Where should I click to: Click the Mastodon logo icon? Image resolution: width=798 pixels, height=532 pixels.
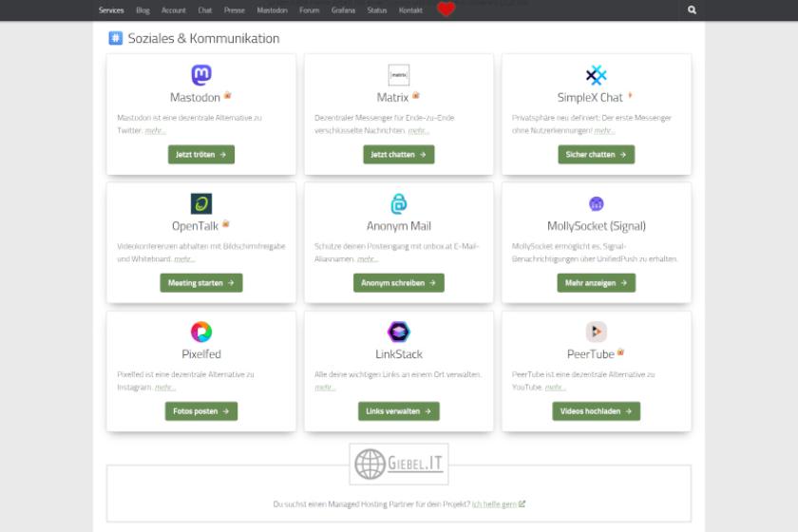201,75
